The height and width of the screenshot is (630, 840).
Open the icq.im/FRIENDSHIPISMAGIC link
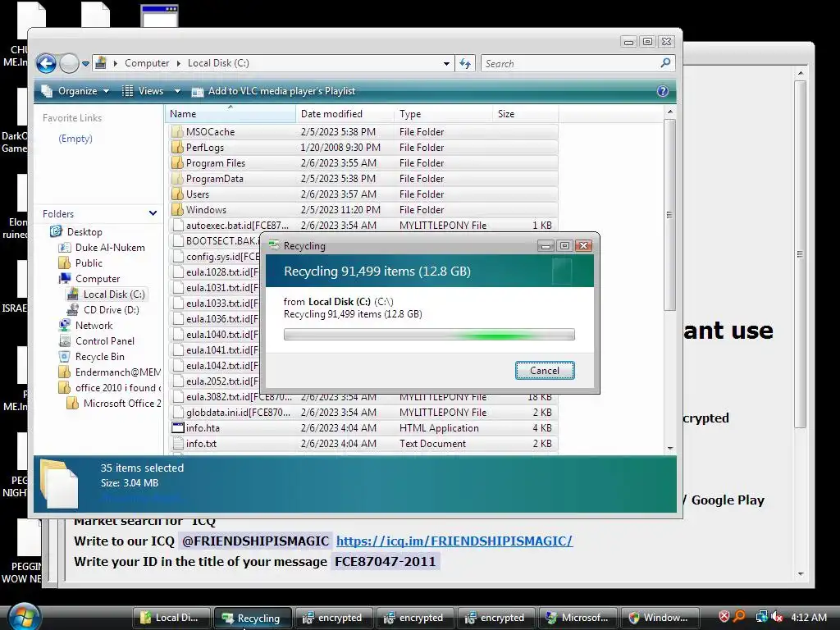[454, 541]
